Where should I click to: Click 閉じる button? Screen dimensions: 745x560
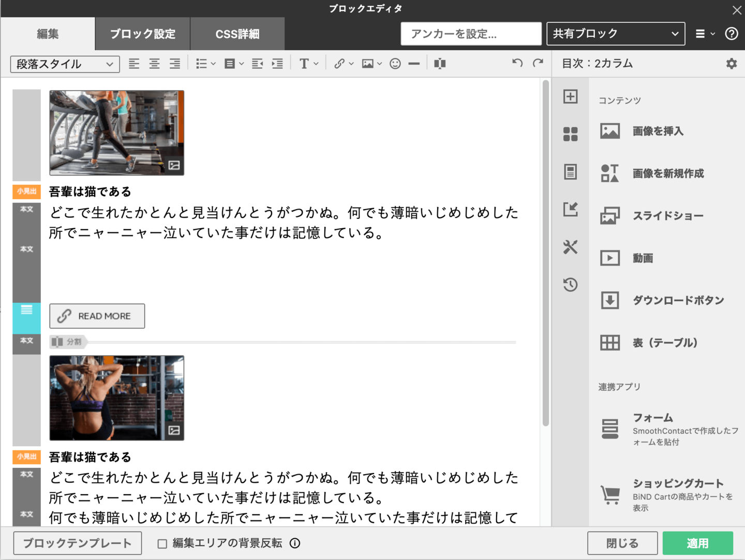[622, 543]
